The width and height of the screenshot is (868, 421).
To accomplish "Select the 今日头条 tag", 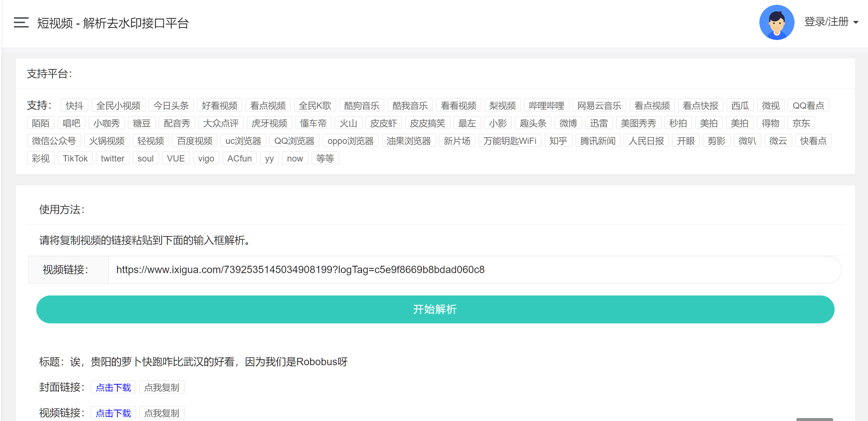I will coord(171,105).
